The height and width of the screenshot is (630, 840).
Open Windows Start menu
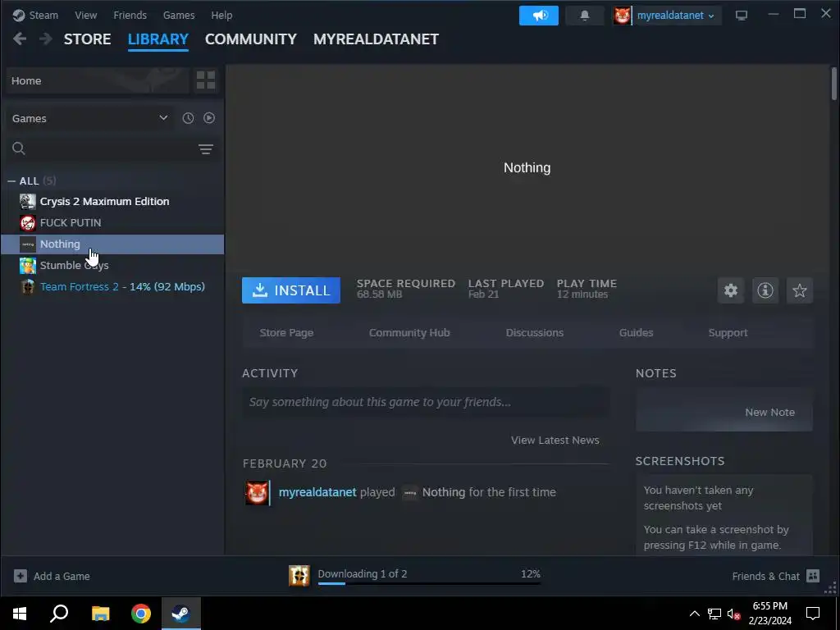click(x=20, y=614)
